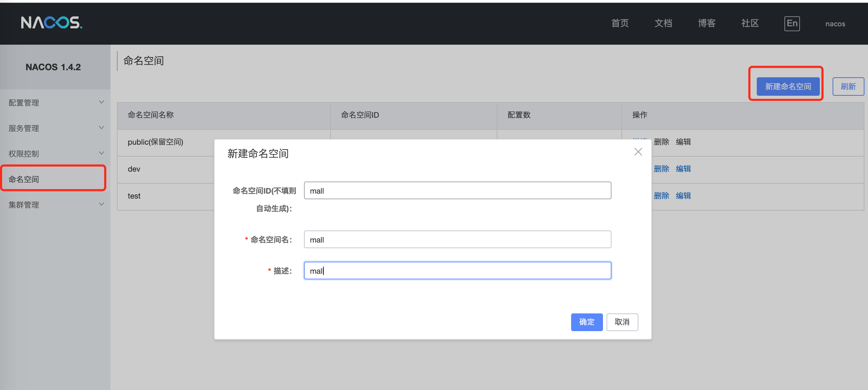Open the nacos user menu

835,24
